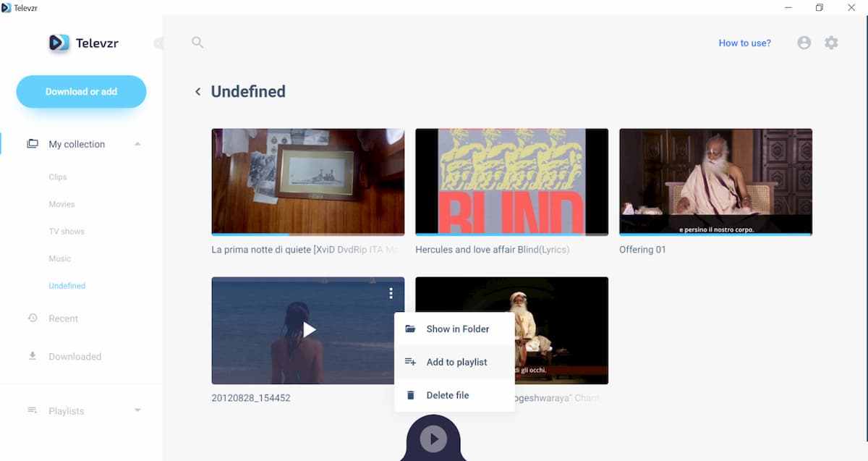
Task: Expand the Playlists section
Action: click(x=137, y=411)
